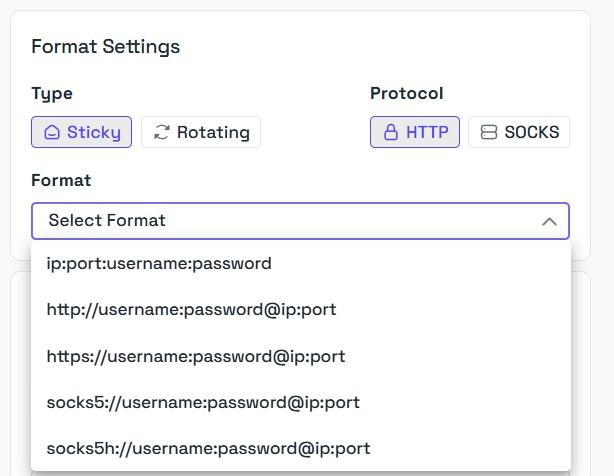Click the Format field label
Screen dimensions: 614x476
[x=61, y=181]
